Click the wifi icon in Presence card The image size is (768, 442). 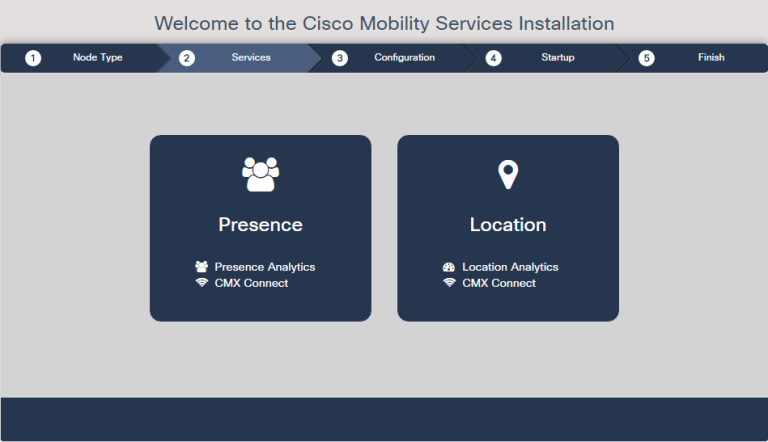[x=201, y=283]
